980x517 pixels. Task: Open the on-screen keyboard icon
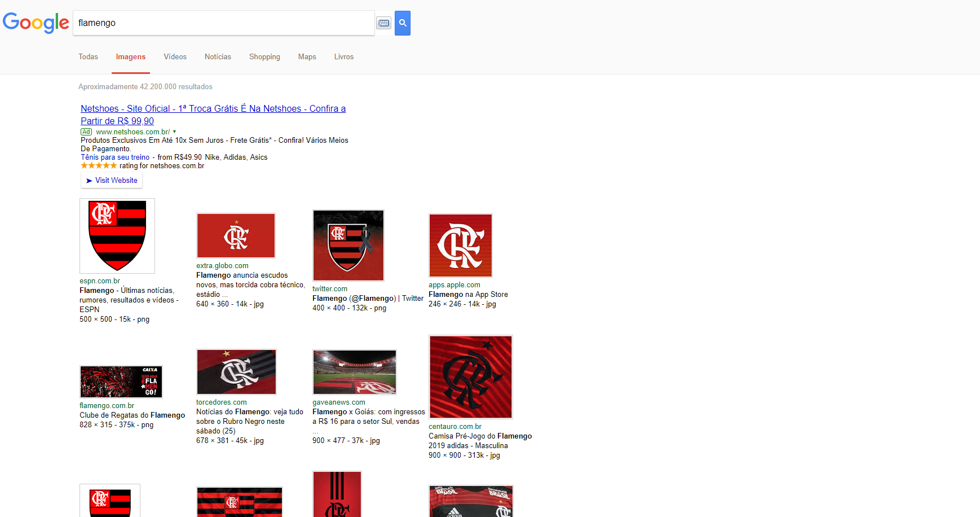[x=384, y=23]
